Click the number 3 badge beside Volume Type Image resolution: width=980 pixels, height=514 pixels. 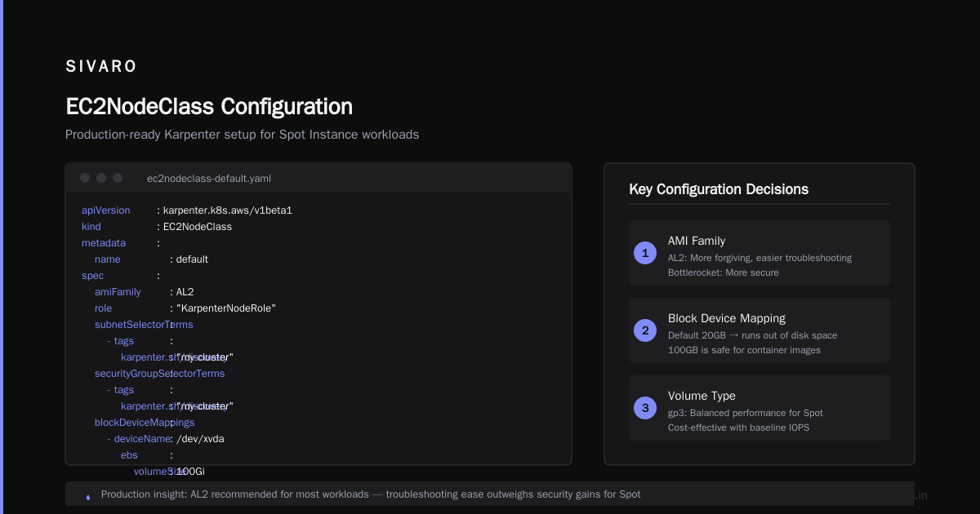click(645, 408)
